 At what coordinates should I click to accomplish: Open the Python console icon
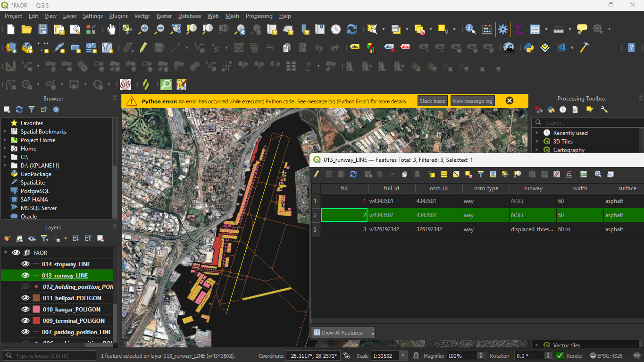529,48
